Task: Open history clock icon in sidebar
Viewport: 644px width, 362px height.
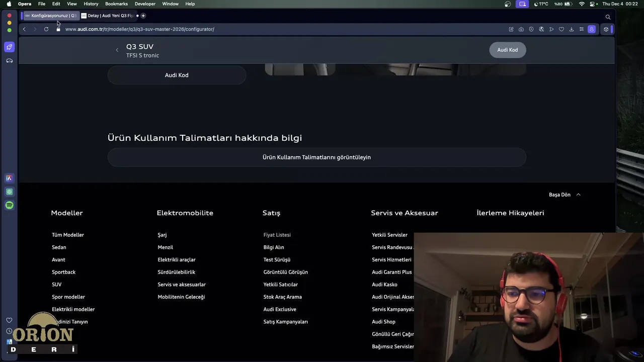Action: click(9, 331)
